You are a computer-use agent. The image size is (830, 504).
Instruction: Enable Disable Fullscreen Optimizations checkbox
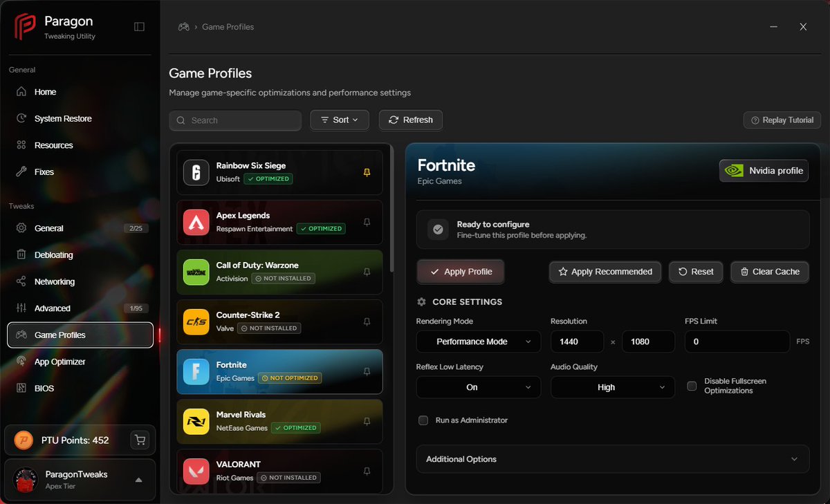point(692,386)
